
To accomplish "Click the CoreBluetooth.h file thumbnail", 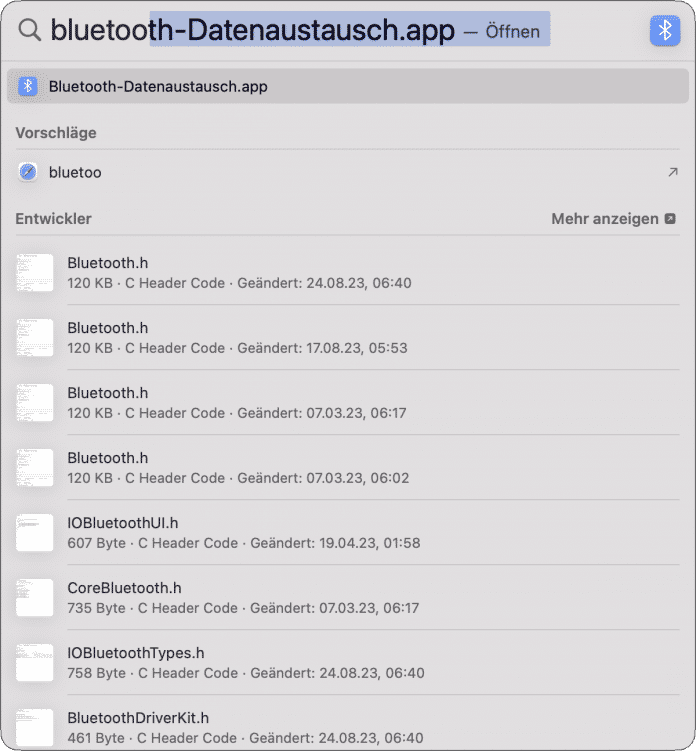I will [x=34, y=598].
